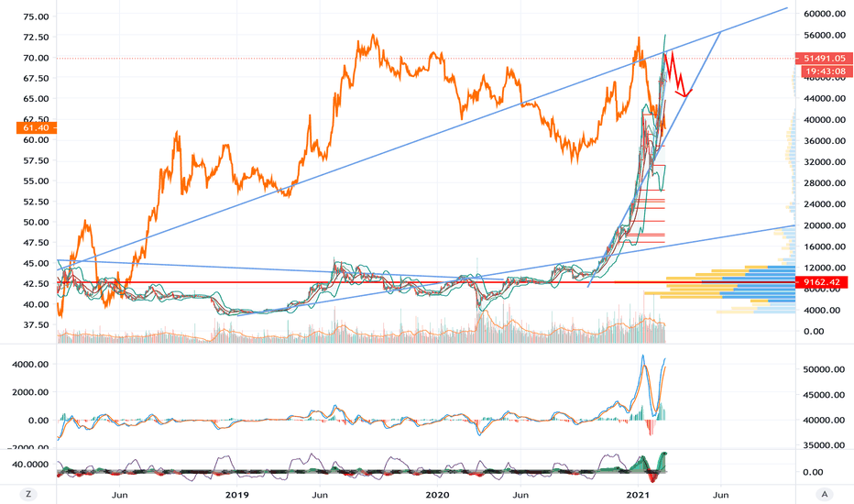Click the 37.50 left axis label
This screenshot has width=854, height=504.
36,324
